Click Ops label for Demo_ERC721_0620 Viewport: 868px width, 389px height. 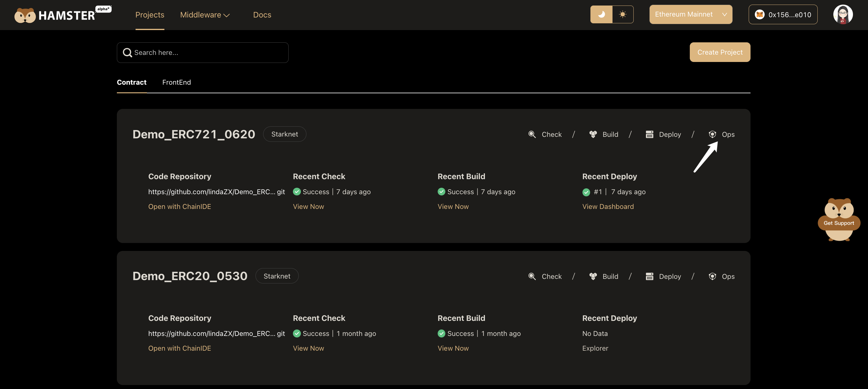coord(728,134)
